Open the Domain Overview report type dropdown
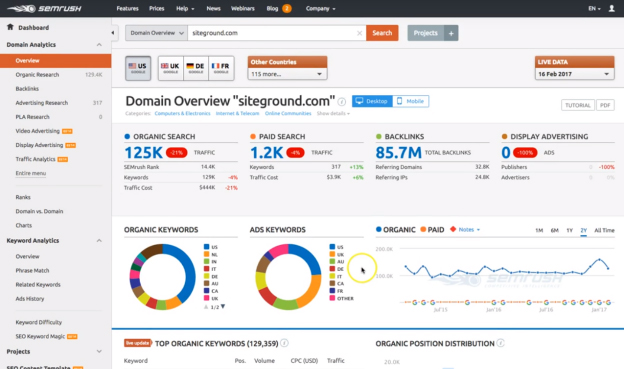Viewport: 624px width, 369px height. 156,33
